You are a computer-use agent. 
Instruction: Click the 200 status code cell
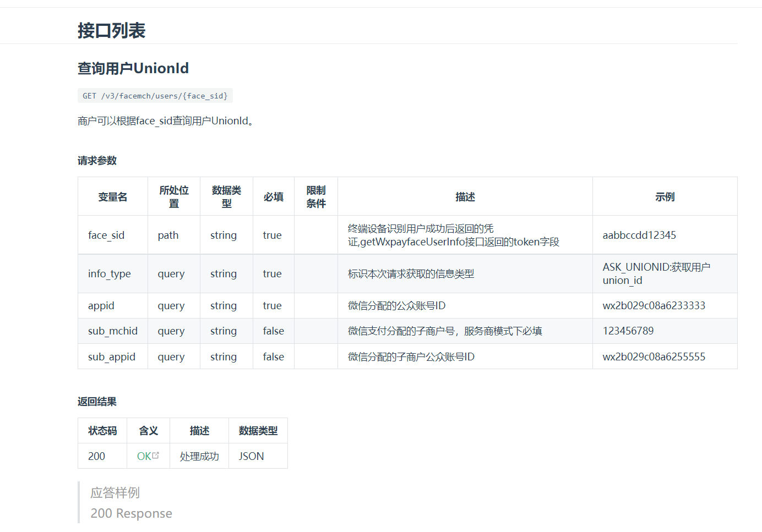click(x=102, y=456)
